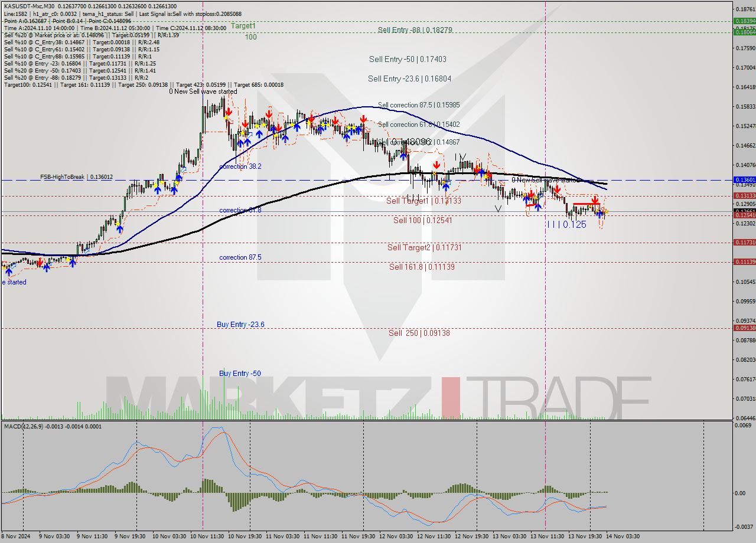This screenshot has height=543, width=756.
Task: Click the 'FSB-HighToBreak | 0.136012' label
Action: (x=76, y=176)
